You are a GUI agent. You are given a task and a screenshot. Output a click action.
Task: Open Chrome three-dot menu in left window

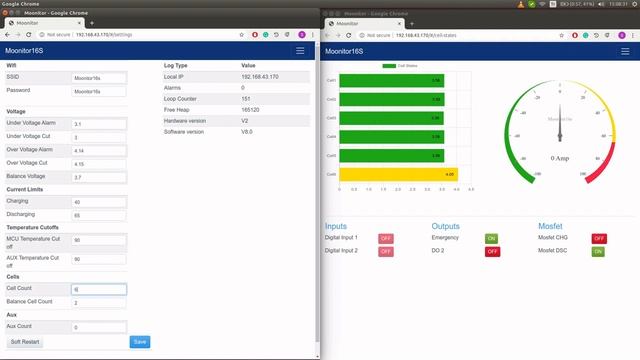tap(313, 35)
